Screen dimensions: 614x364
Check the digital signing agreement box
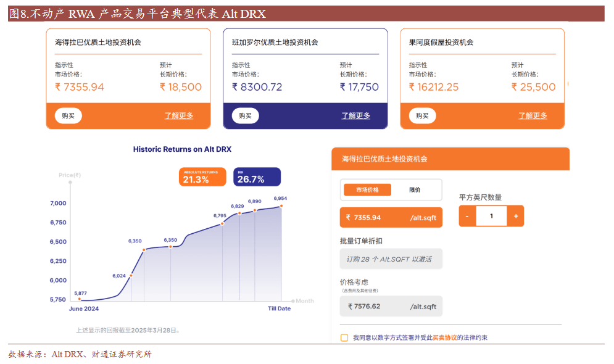pos(344,337)
